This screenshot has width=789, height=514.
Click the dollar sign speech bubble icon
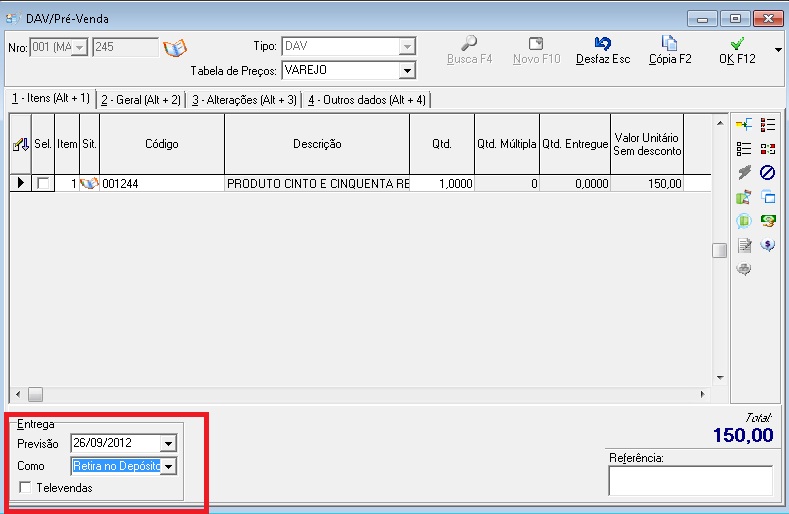click(x=768, y=245)
